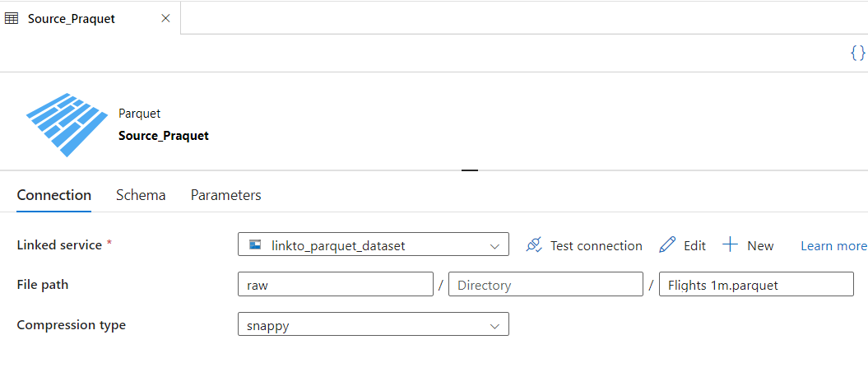The image size is (868, 377).
Task: Switch to the Schema tab
Action: 141,195
